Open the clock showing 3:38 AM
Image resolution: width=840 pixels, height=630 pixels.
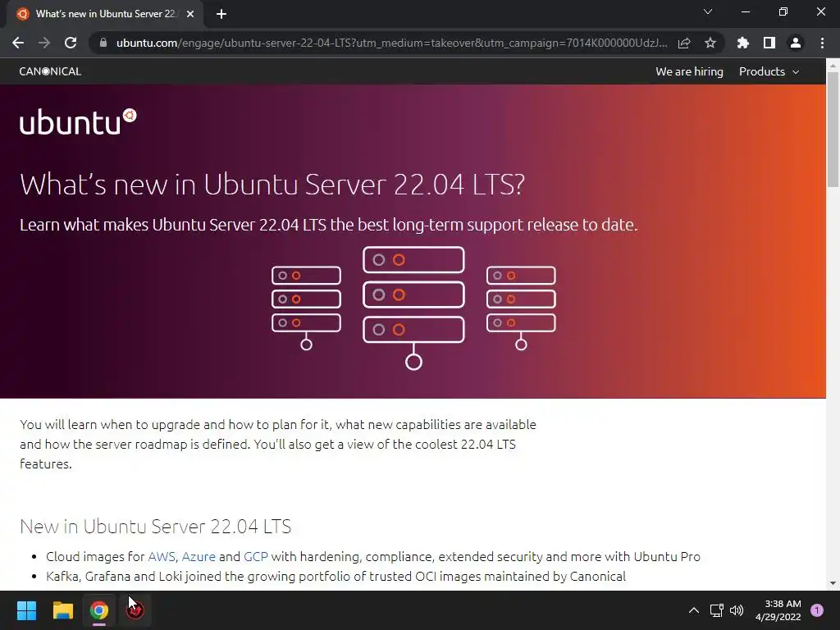778,610
